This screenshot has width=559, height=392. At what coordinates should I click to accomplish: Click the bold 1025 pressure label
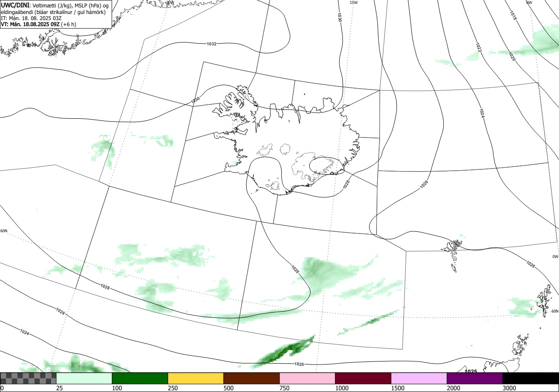pyautogui.click(x=471, y=371)
